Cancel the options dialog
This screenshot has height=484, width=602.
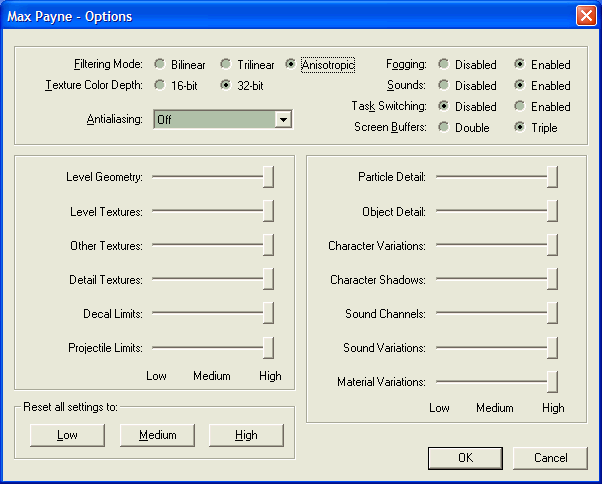click(550, 458)
